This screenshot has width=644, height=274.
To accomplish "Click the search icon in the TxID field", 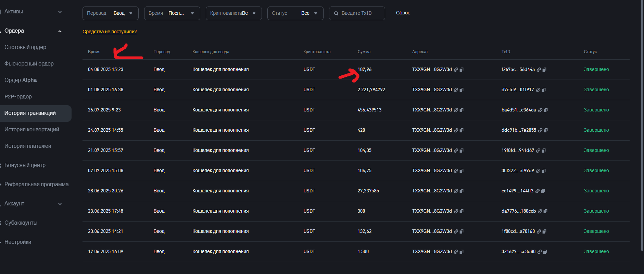I will coord(336,13).
